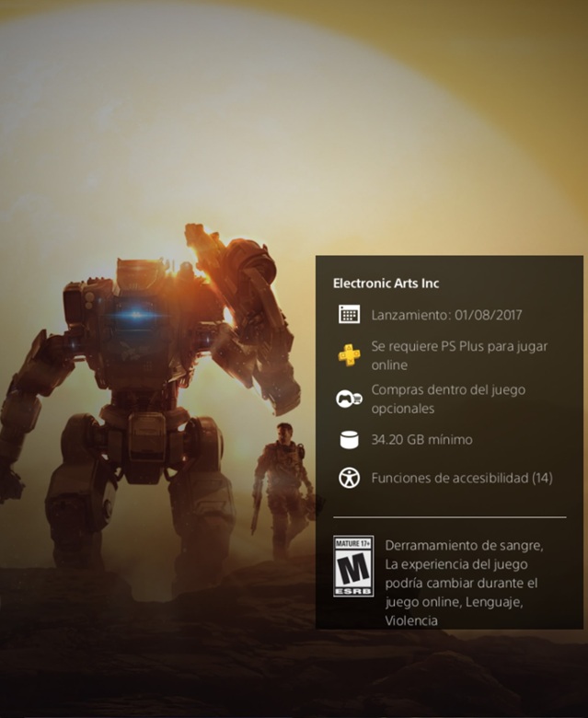This screenshot has height=718, width=588.
Task: Open Funciones de accesibilidad (14)
Action: (x=462, y=478)
